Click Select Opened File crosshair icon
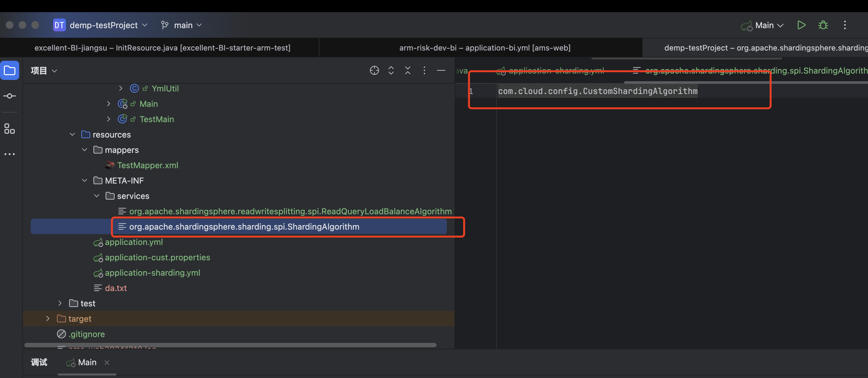The image size is (868, 378). coord(374,71)
